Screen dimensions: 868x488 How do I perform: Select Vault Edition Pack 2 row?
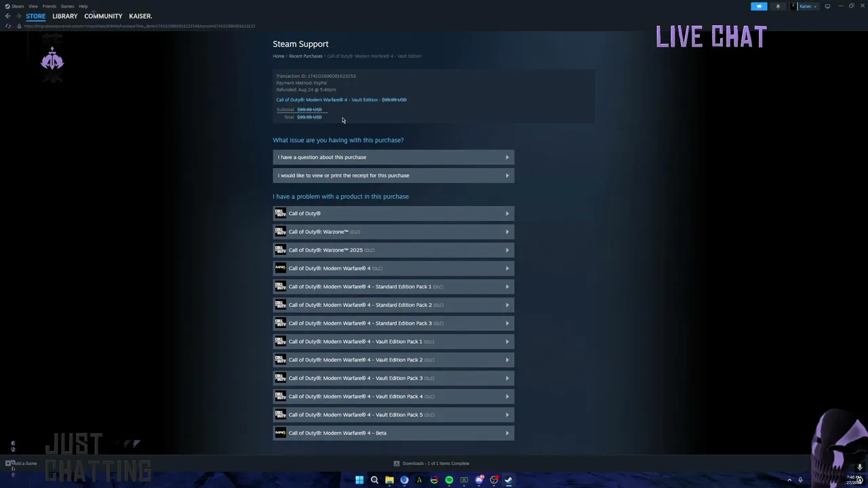click(393, 360)
